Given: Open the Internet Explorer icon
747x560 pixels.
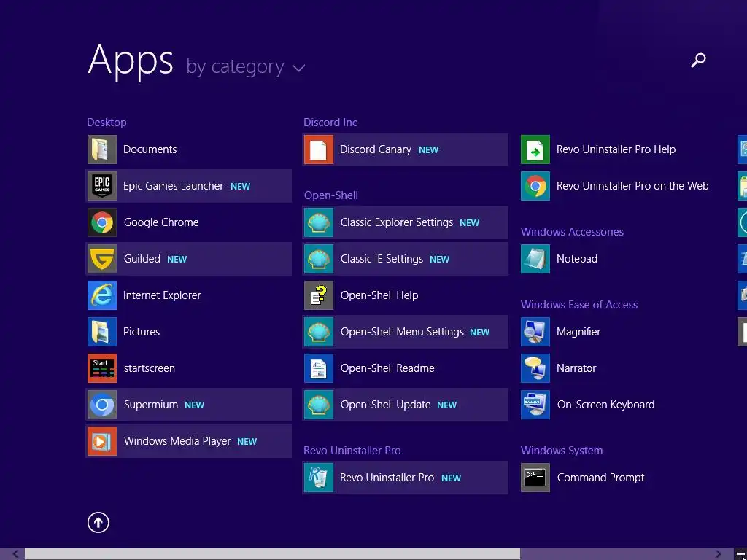Looking at the screenshot, I should (x=102, y=295).
